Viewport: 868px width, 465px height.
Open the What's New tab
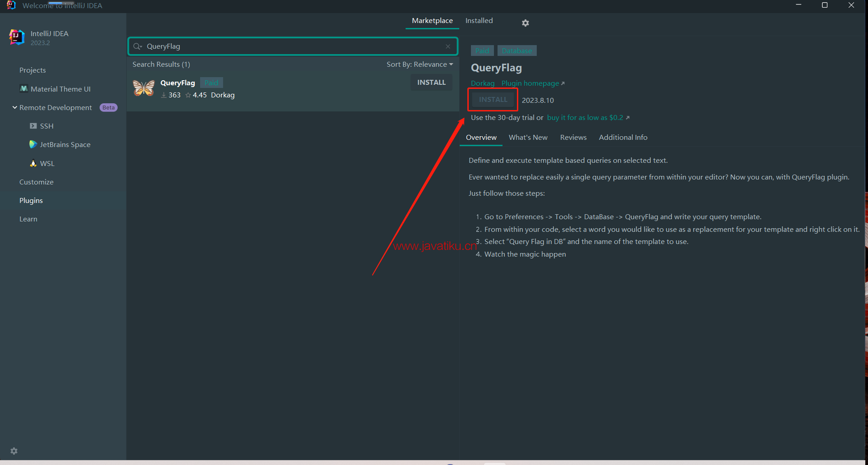[528, 138]
